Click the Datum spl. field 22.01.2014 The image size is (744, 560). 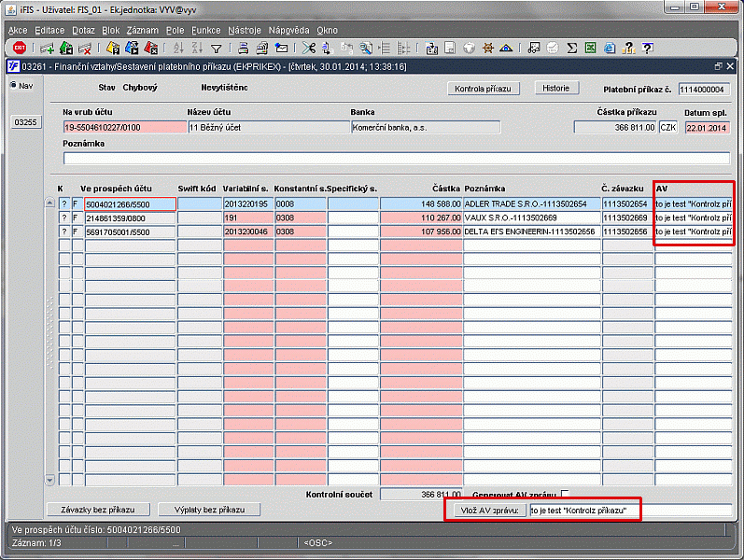point(707,128)
